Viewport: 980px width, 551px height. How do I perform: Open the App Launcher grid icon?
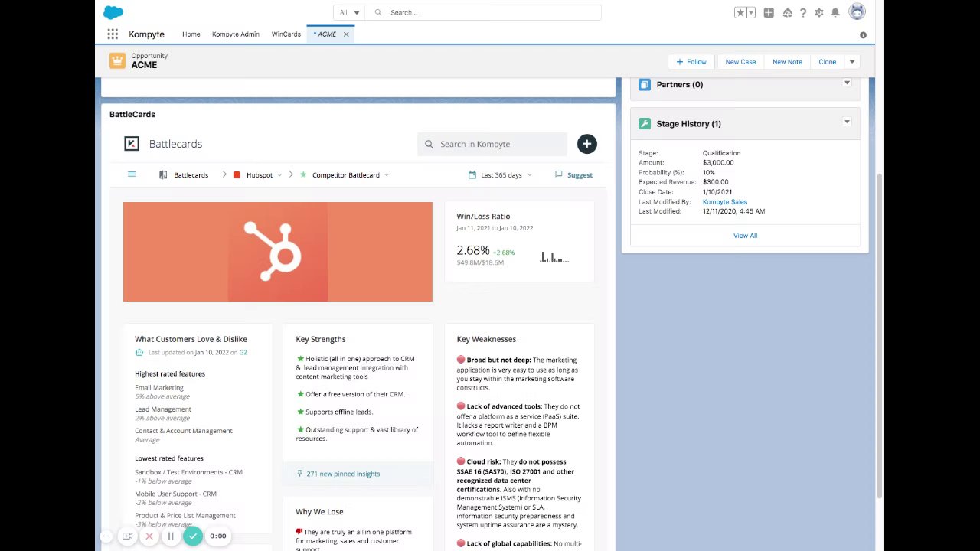point(113,34)
